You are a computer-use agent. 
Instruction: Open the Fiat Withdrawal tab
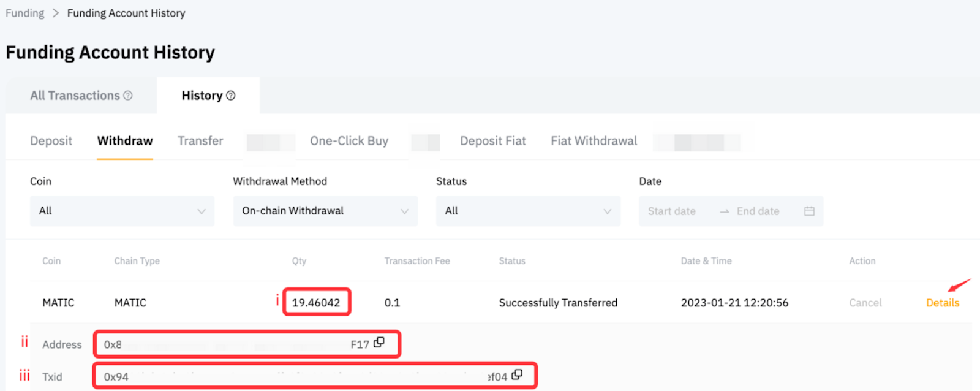(594, 141)
